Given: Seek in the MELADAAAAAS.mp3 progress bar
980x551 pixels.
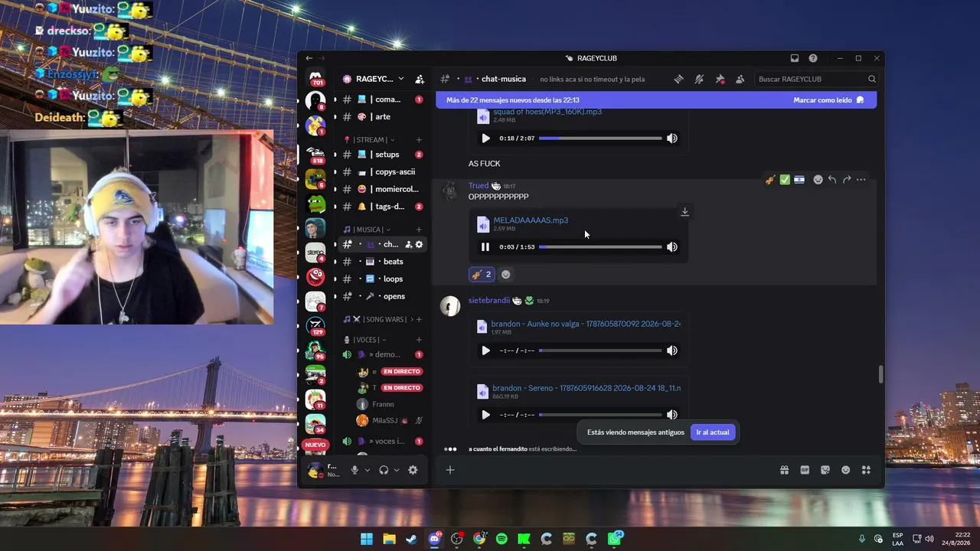Looking at the screenshot, I should (x=600, y=247).
